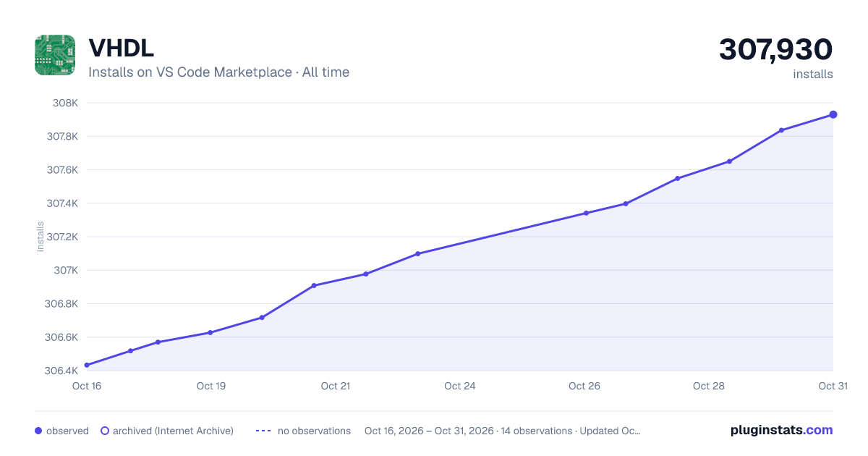
Task: Click the 'installs' caption under 307,930
Action: click(x=813, y=74)
